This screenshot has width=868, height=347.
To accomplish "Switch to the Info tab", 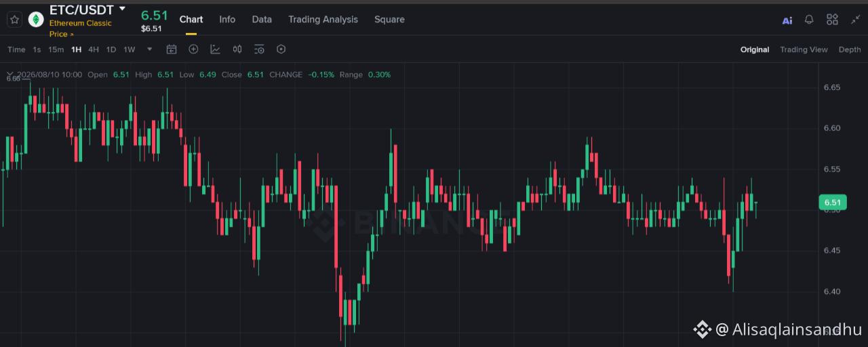I will (227, 20).
